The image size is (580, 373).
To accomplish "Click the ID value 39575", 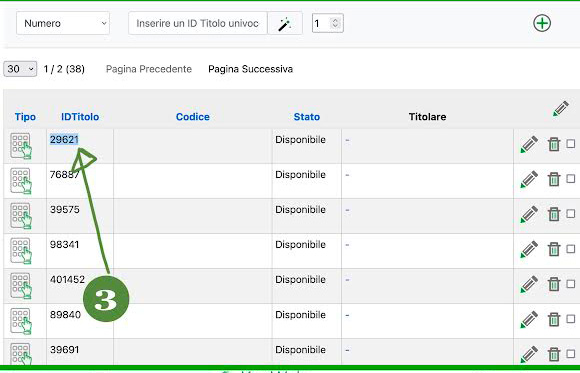I will point(65,209).
